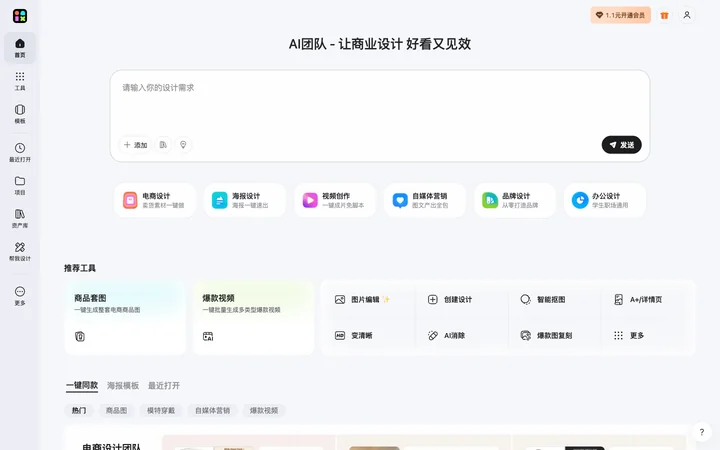The width and height of the screenshot is (720, 450).
Task: Click the icon on the 商品套图 card
Action: click(x=80, y=337)
